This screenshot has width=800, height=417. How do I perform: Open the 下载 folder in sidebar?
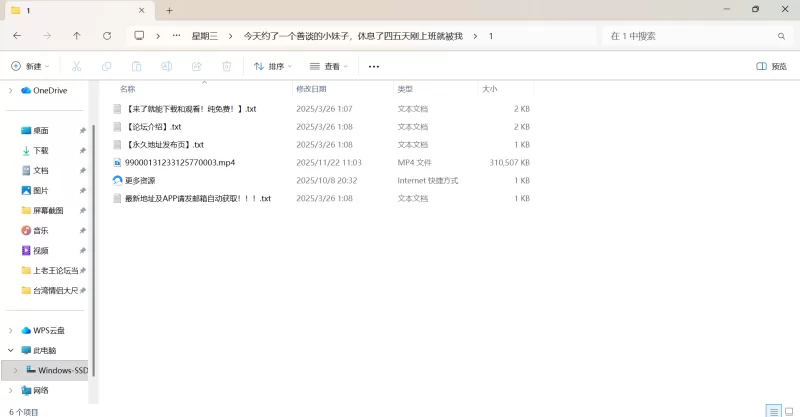click(40, 150)
